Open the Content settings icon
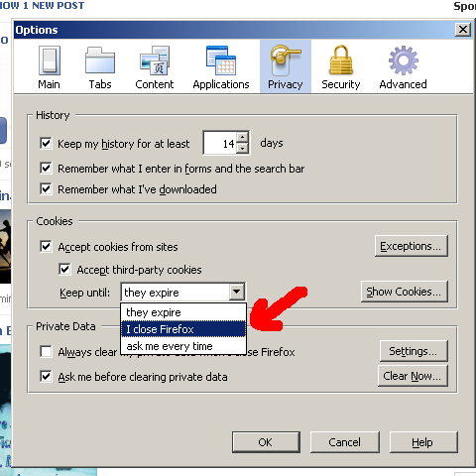This screenshot has width=476, height=476. coord(155,60)
